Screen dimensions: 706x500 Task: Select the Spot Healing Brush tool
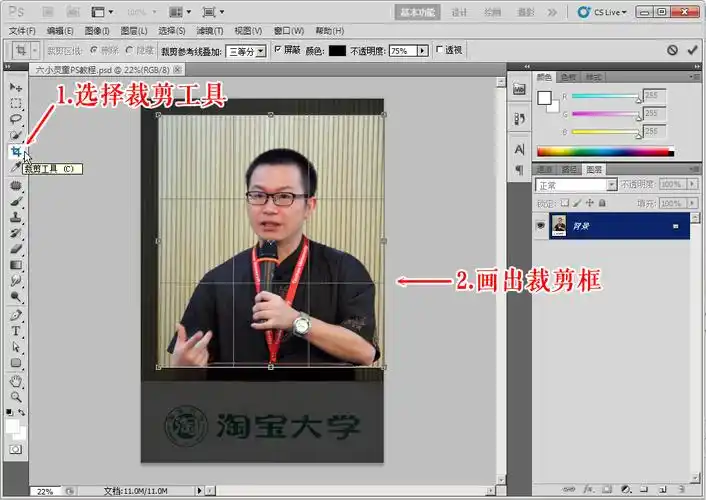pyautogui.click(x=16, y=185)
